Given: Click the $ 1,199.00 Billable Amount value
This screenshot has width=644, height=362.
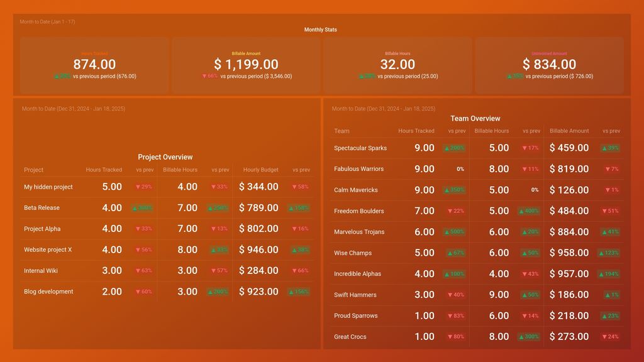Looking at the screenshot, I should pyautogui.click(x=246, y=65).
